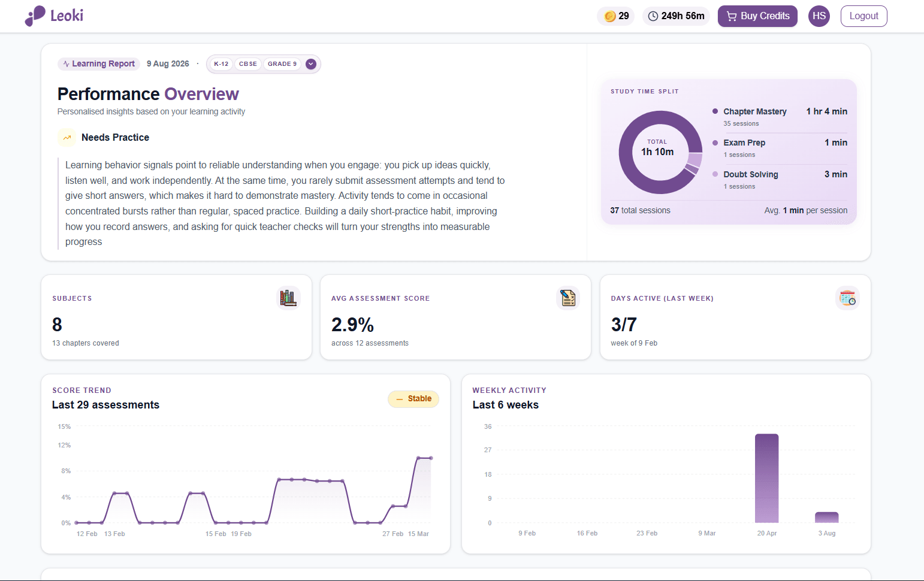Click the pulse icon in Learning Report badge
This screenshot has height=581, width=924.
[66, 63]
